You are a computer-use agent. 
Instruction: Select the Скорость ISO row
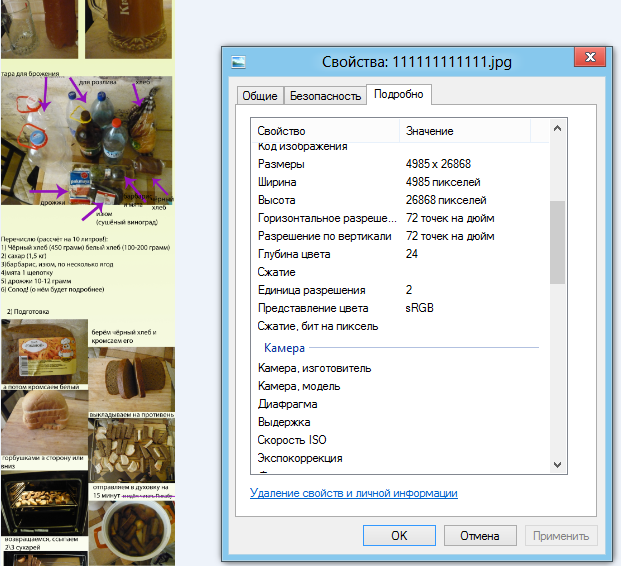400,440
